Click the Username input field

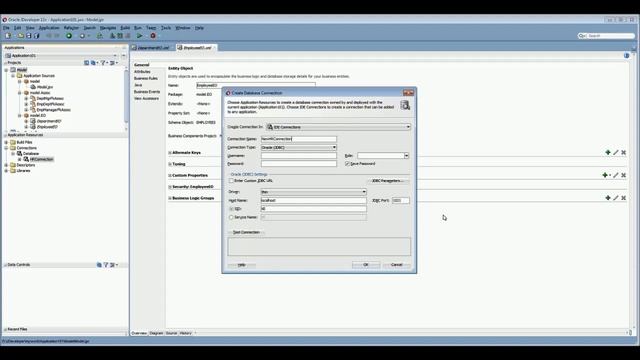click(299, 156)
